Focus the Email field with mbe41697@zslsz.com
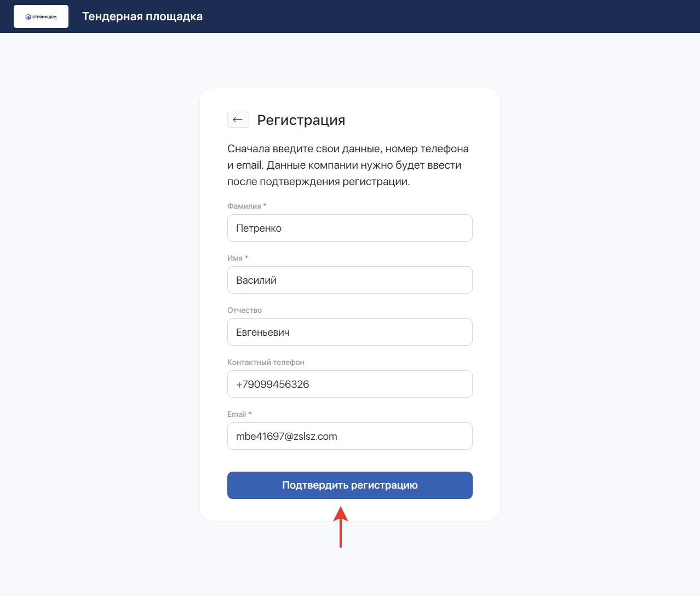This screenshot has height=596, width=700. coord(349,436)
